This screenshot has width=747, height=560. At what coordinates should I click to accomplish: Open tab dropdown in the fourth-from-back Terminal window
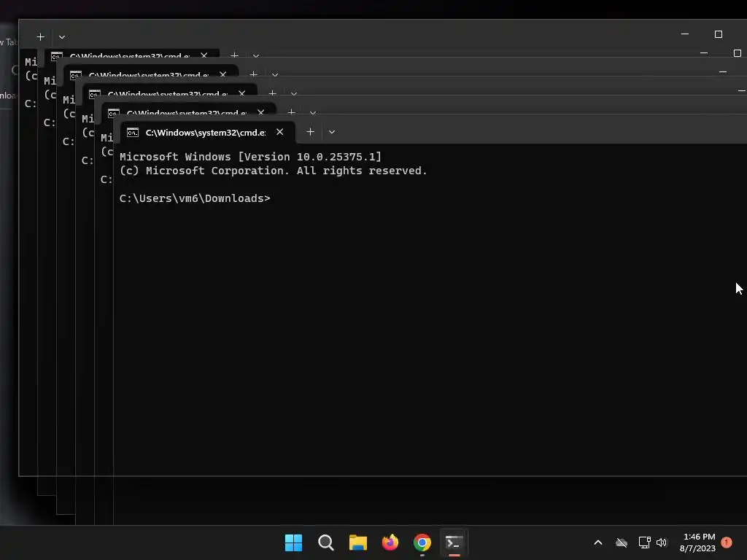click(x=294, y=94)
